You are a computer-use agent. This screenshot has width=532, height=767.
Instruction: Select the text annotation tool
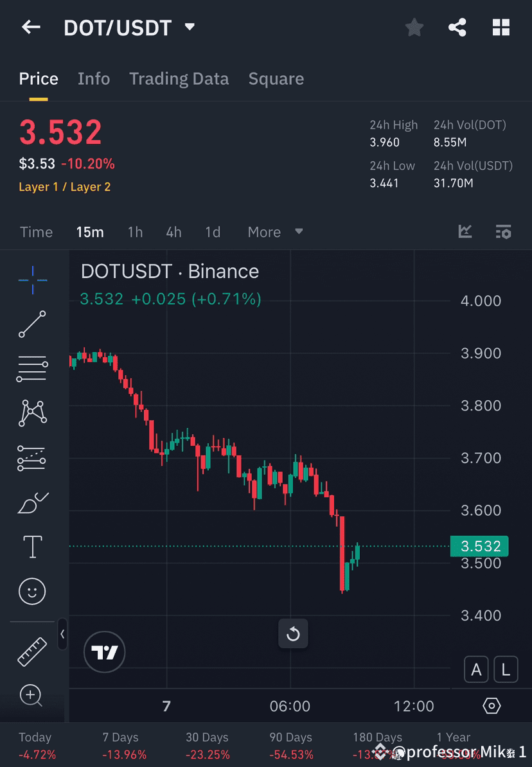point(32,547)
